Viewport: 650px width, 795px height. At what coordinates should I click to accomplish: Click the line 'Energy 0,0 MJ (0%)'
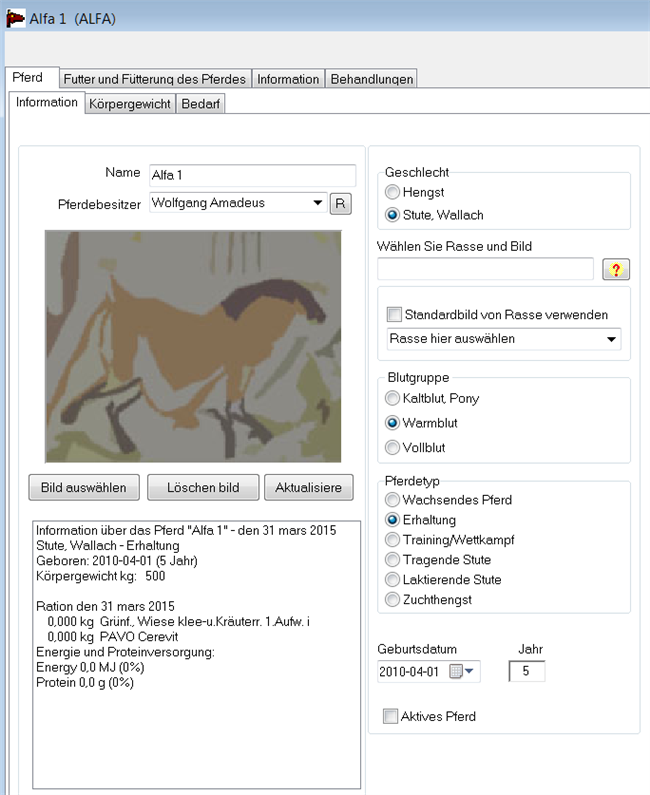pos(90,667)
